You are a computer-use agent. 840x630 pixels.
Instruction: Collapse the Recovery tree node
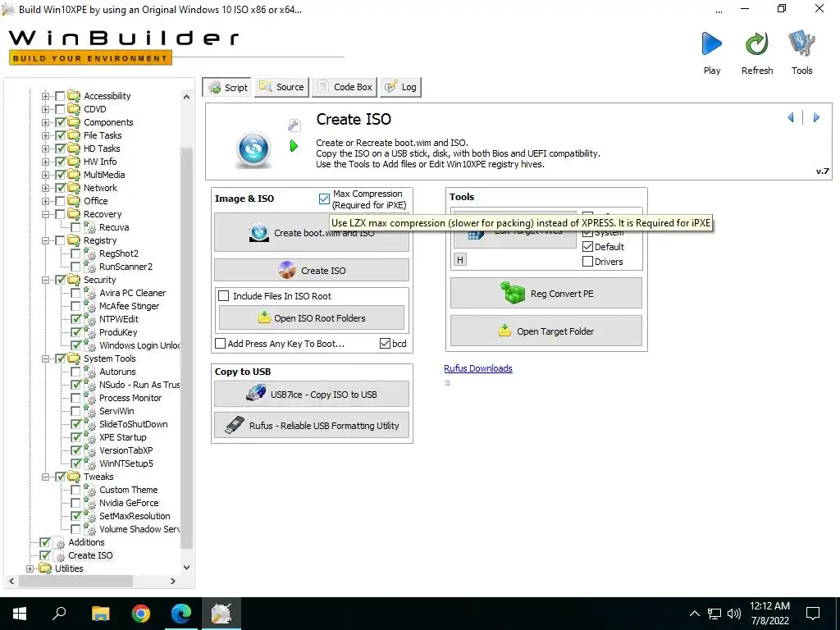46,214
